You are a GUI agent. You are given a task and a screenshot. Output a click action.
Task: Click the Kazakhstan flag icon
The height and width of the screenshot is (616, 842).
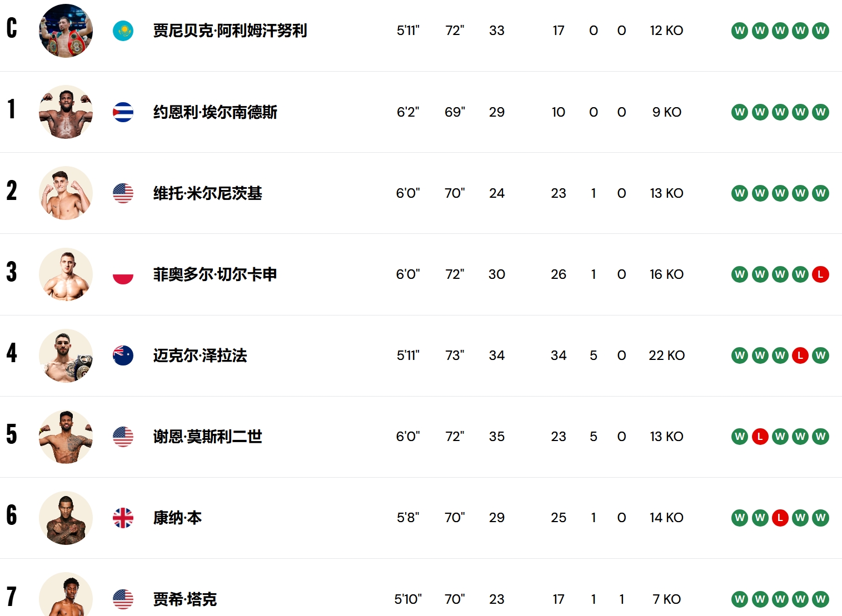point(123,31)
